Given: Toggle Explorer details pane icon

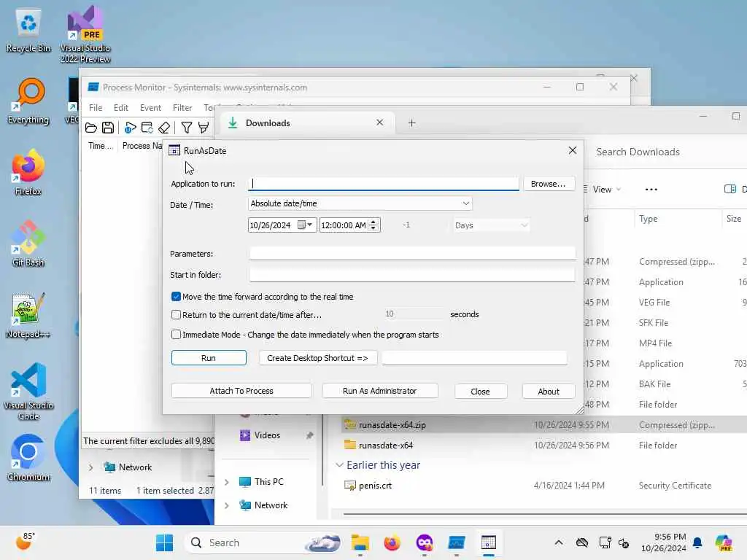Looking at the screenshot, I should tap(729, 189).
